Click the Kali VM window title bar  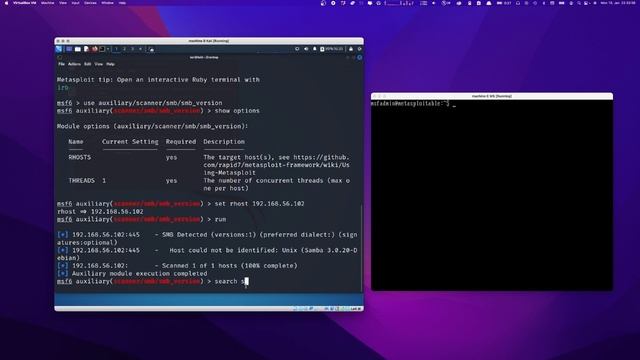209,41
